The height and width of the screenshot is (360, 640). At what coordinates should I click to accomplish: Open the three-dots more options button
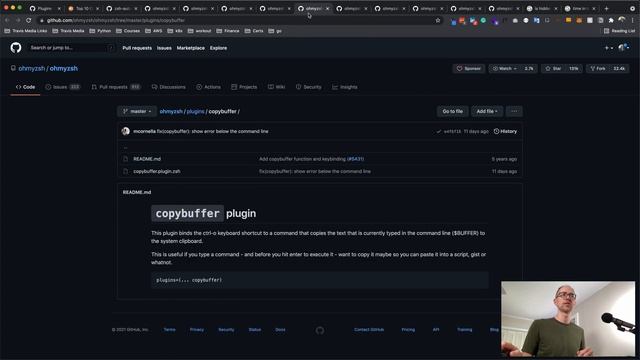(514, 111)
